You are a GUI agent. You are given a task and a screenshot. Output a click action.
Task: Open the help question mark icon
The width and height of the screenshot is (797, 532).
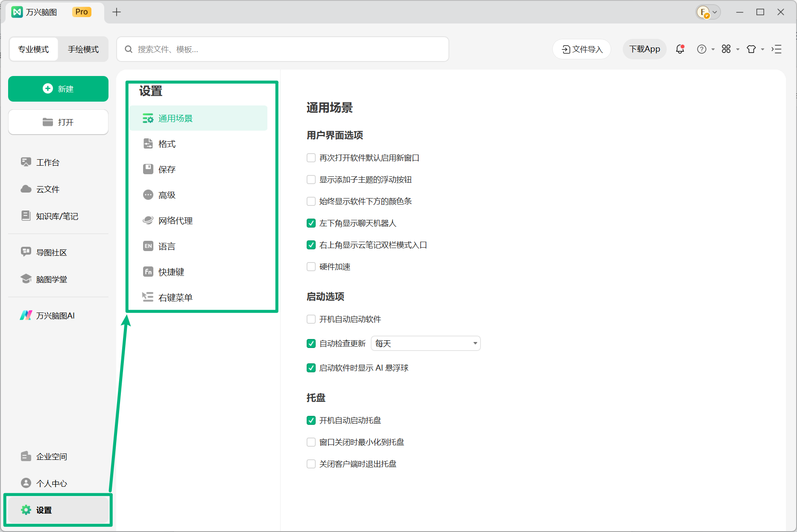(x=701, y=49)
